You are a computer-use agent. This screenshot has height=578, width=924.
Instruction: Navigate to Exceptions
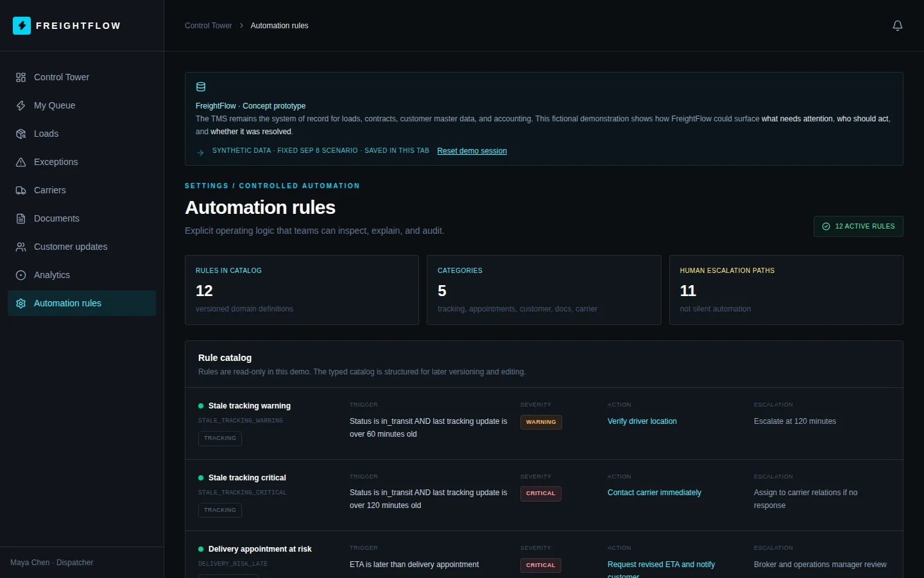pos(81,162)
